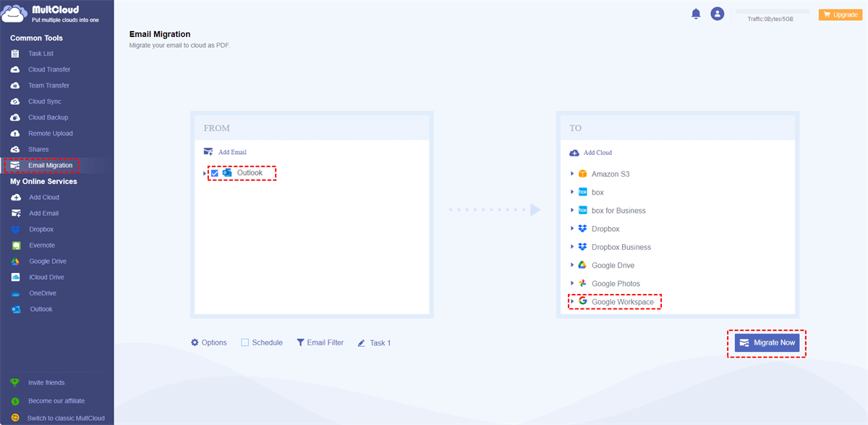Click the OneDrive label in sidebar
Viewport: 868px width, 425px height.
pos(43,293)
